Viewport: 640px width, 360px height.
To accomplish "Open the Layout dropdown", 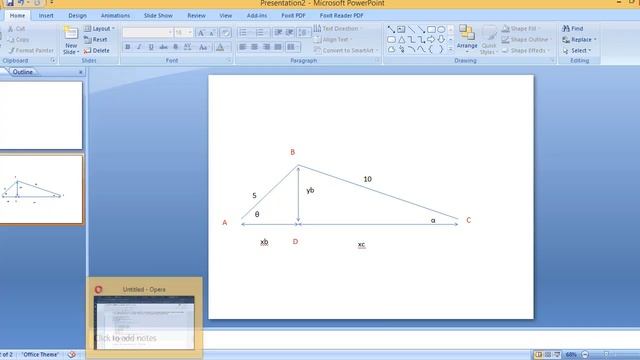I will (100, 29).
